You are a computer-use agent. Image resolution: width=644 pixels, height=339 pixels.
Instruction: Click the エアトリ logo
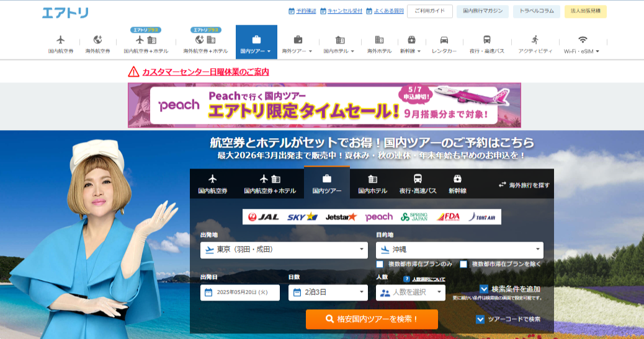click(65, 13)
